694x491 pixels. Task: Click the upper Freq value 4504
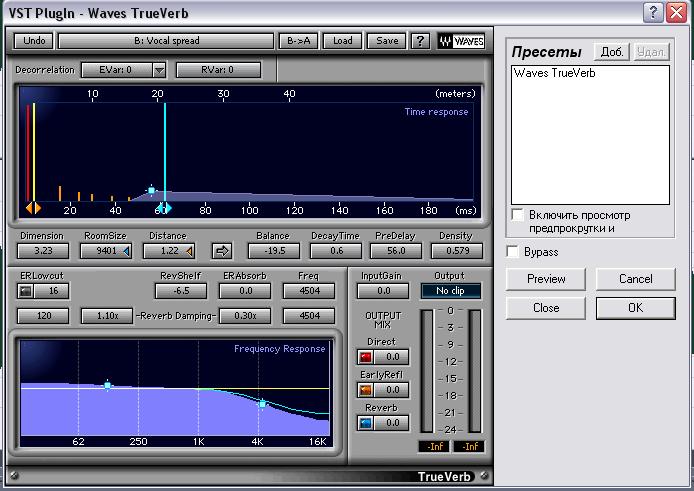click(x=309, y=291)
